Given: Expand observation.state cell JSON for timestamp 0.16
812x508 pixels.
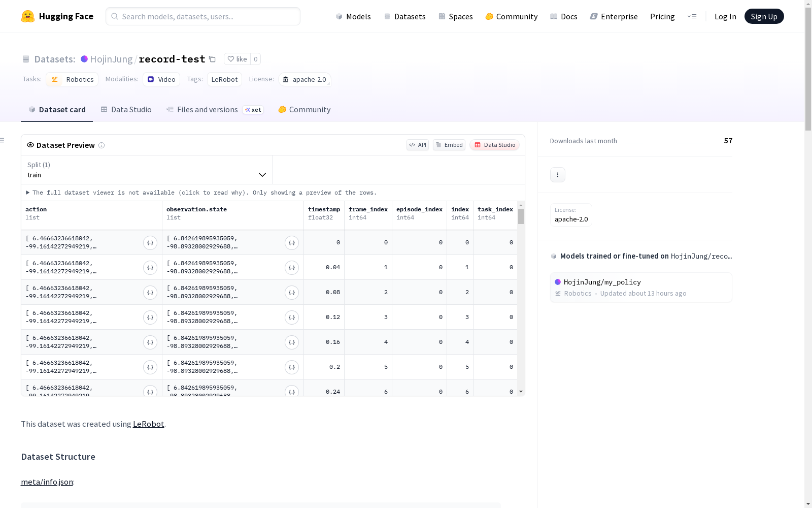Looking at the screenshot, I should 292,342.
